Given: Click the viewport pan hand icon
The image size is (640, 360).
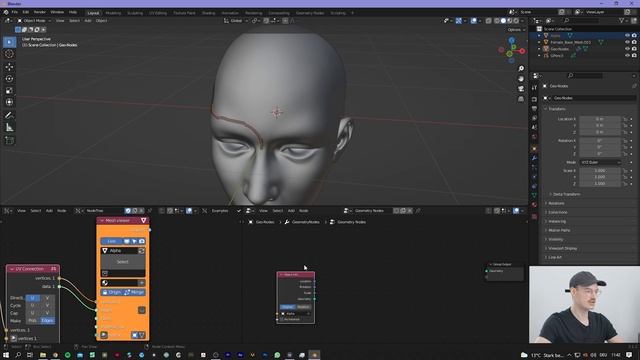Looking at the screenshot, I should tap(521, 78).
